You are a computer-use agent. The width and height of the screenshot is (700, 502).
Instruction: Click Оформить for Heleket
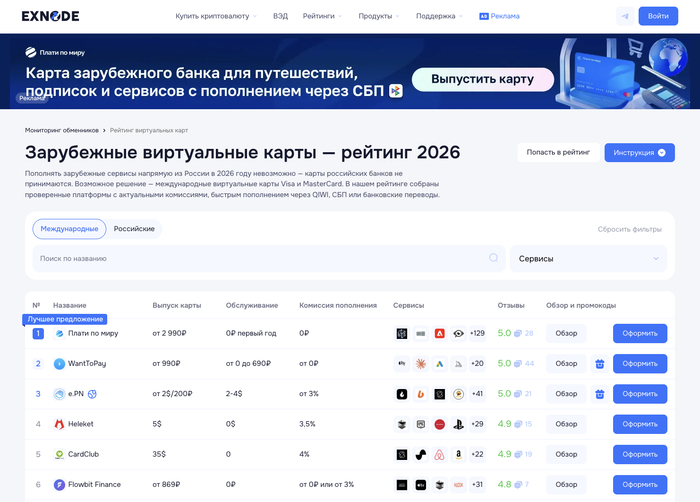pyautogui.click(x=640, y=424)
